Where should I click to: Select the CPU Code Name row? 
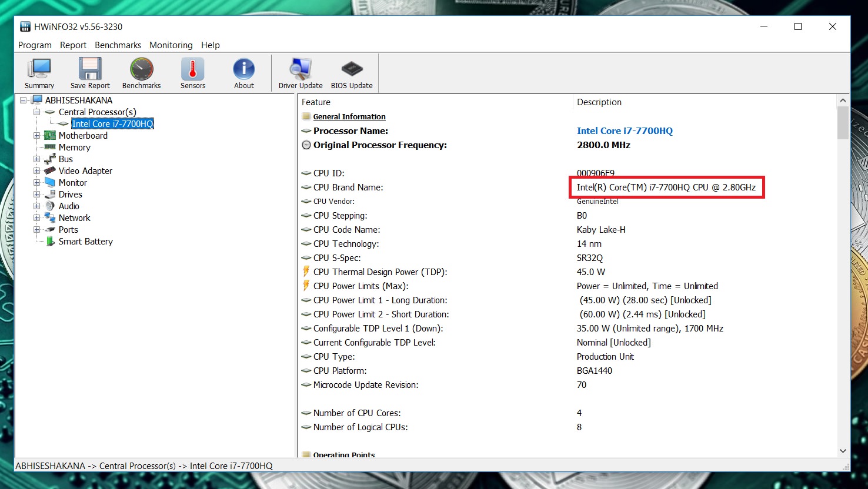coord(567,230)
